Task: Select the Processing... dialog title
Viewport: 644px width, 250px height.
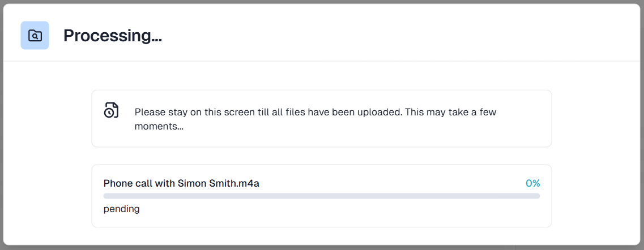Action: pos(112,36)
